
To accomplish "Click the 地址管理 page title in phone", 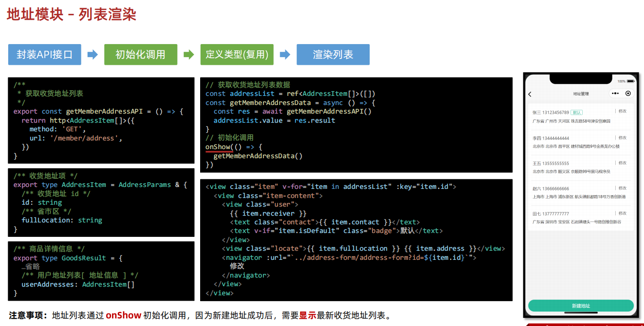I will tap(581, 94).
